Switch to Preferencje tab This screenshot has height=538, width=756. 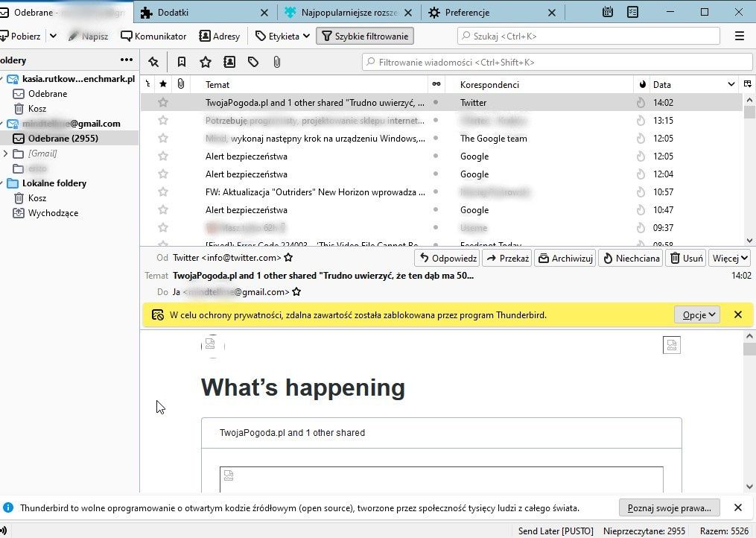coord(467,13)
